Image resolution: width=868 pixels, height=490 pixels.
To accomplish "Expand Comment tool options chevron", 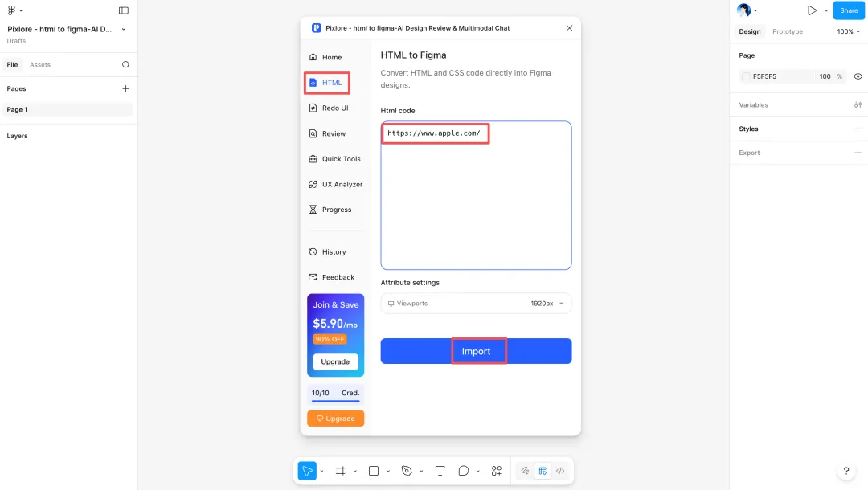I will pos(477,472).
